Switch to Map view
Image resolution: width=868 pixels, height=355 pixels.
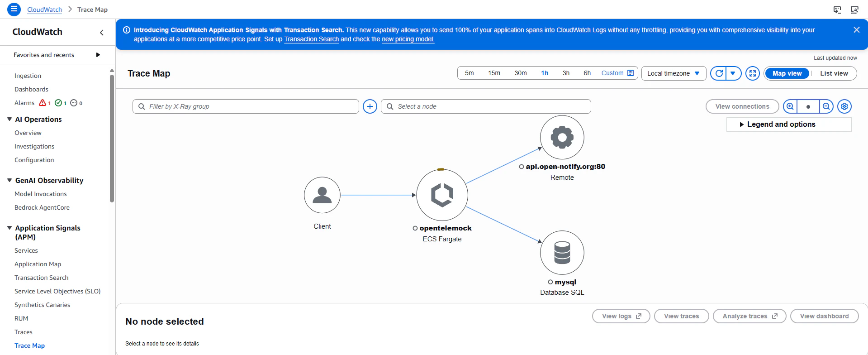[787, 73]
